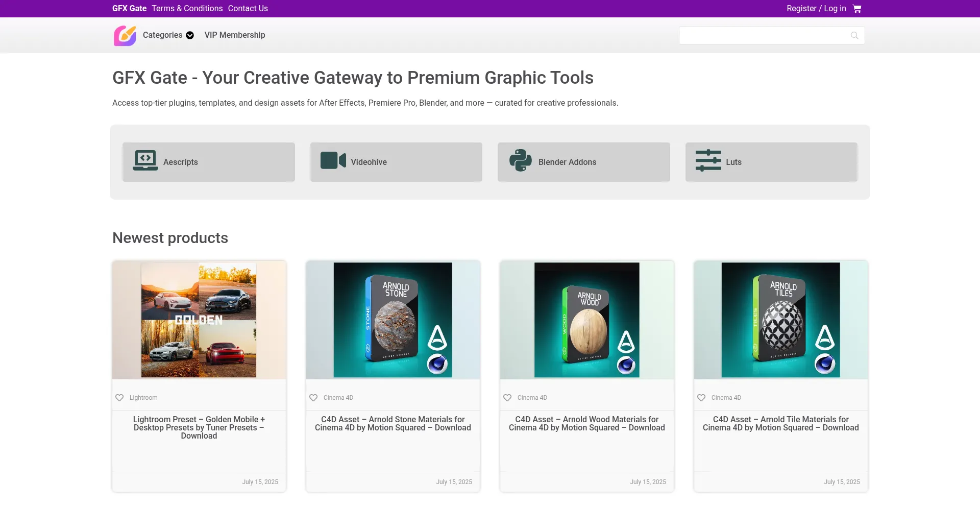
Task: Click Register / Log in link
Action: 816,9
